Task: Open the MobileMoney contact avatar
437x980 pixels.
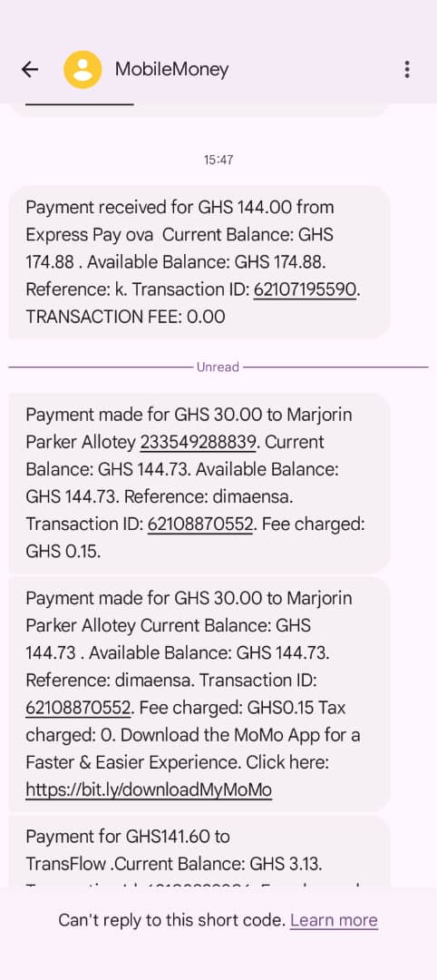Action: (83, 69)
